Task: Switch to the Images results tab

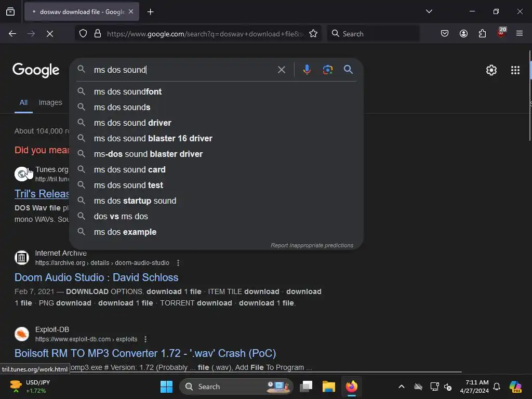Action: tap(50, 102)
